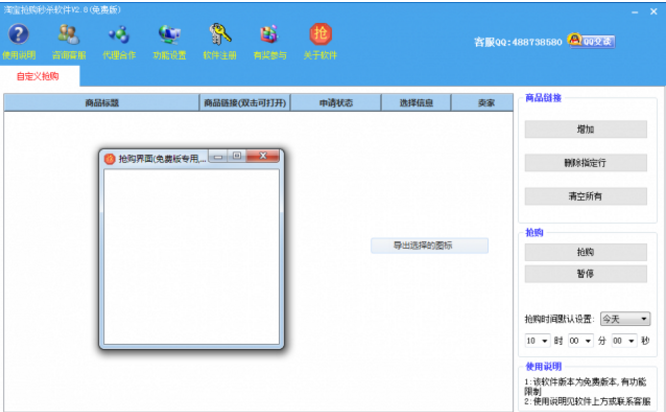Open the 使用说明 help icon
The width and height of the screenshot is (666, 412).
[19, 34]
